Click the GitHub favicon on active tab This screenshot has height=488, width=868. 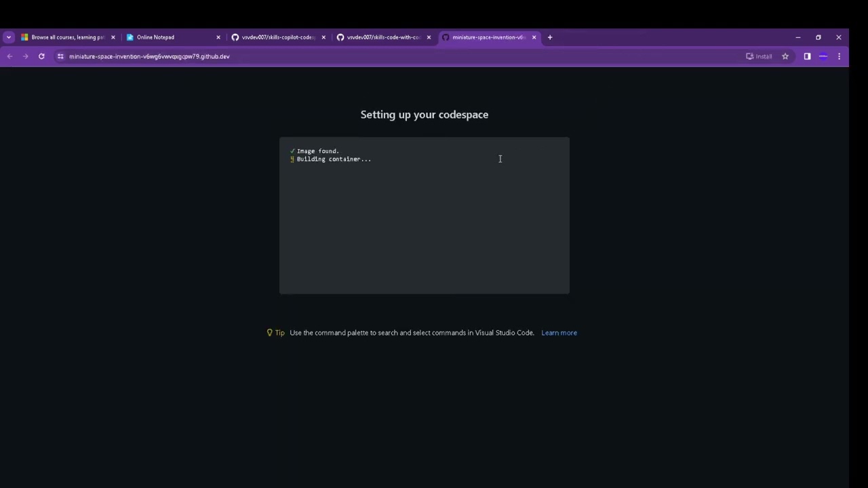(446, 37)
